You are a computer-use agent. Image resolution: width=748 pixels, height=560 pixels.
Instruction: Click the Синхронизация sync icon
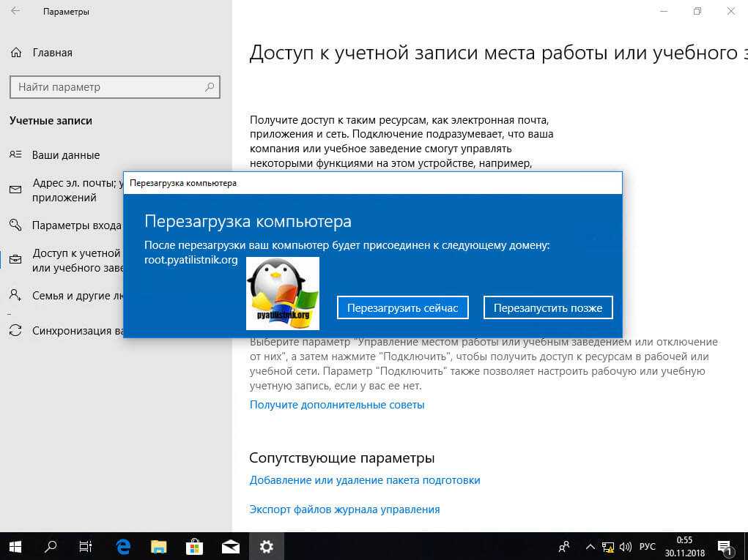15,330
